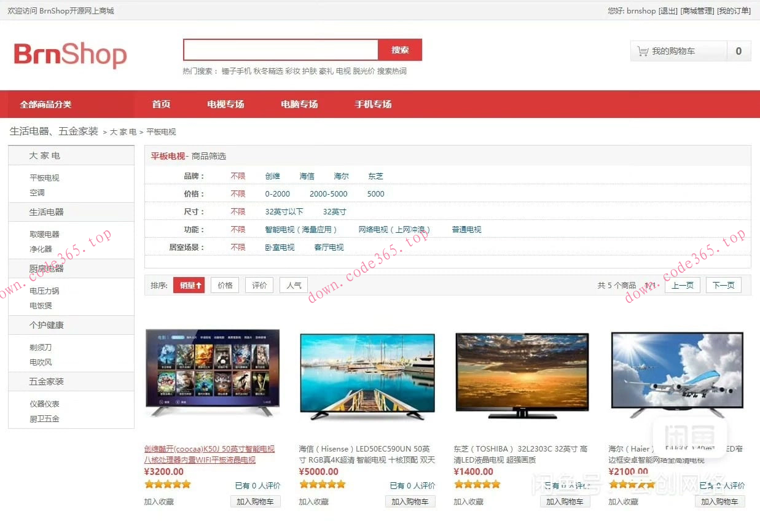The height and width of the screenshot is (532, 760).
Task: Select the 海信 brand filter
Action: pyautogui.click(x=307, y=176)
